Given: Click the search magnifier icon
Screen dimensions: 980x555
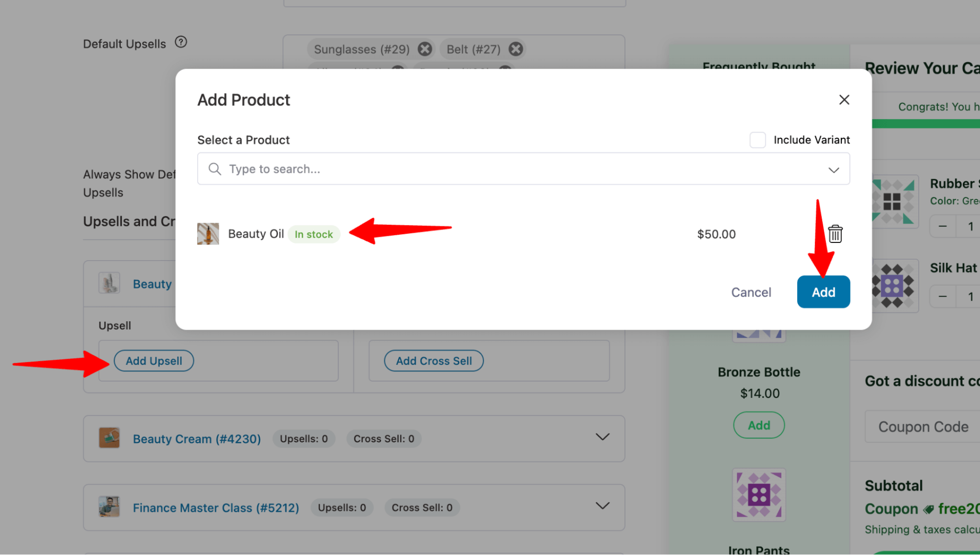Looking at the screenshot, I should click(x=214, y=168).
